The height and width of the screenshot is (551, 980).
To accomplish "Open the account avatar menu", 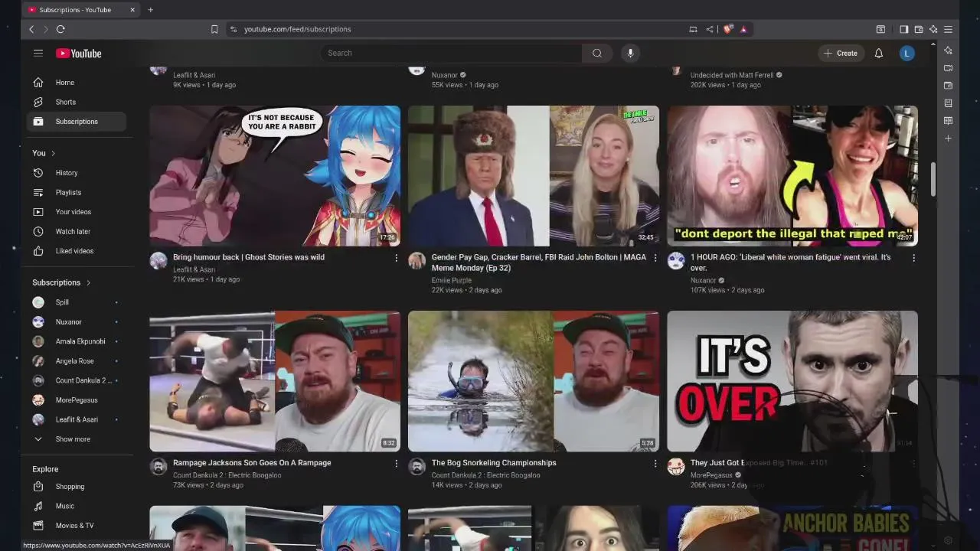I will 907,53.
